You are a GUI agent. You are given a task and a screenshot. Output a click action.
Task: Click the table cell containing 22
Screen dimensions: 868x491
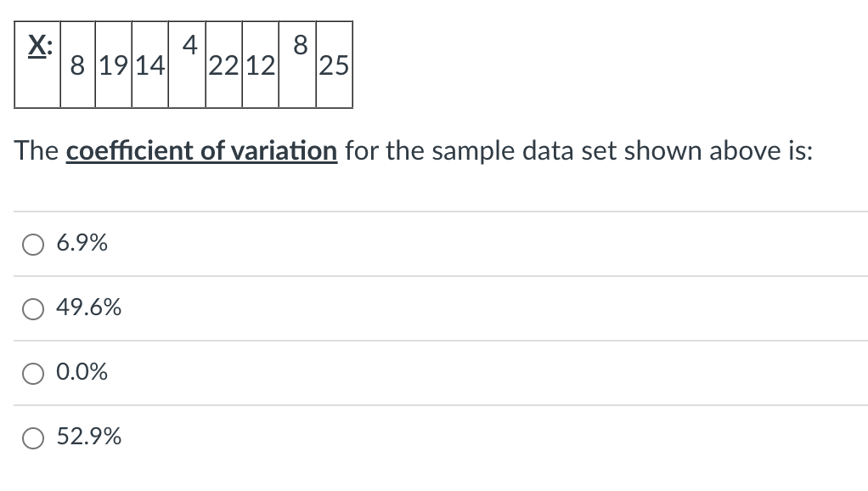[223, 65]
